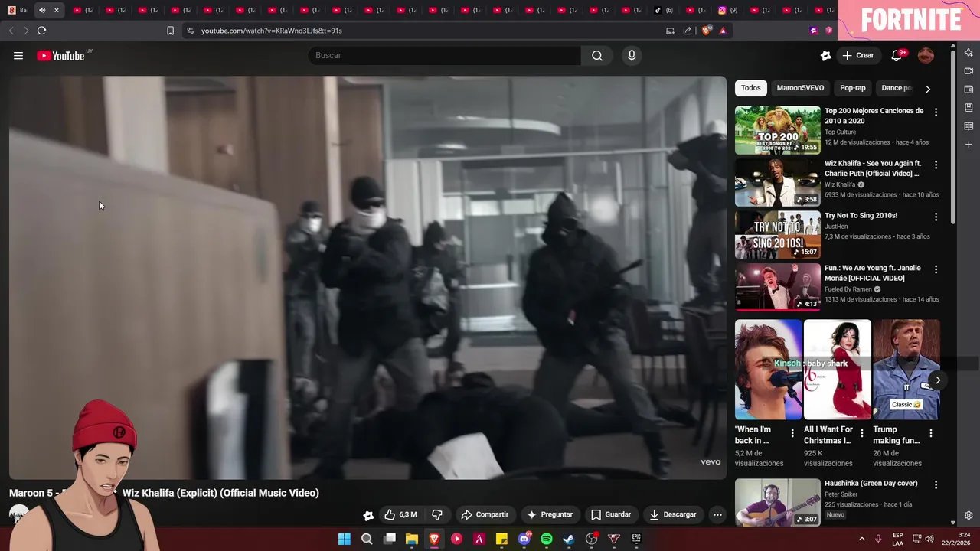Go to the YouTube home logo
This screenshot has height=551, width=980.
[x=60, y=55]
